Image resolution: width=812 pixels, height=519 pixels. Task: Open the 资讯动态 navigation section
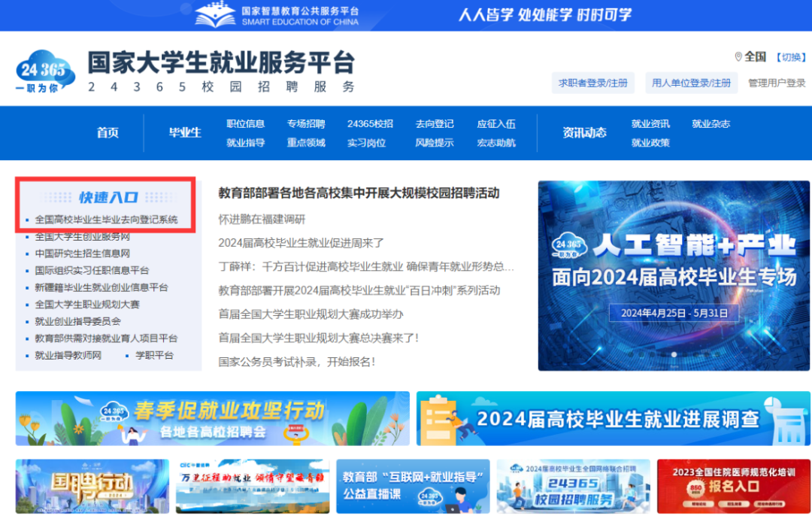click(x=585, y=132)
